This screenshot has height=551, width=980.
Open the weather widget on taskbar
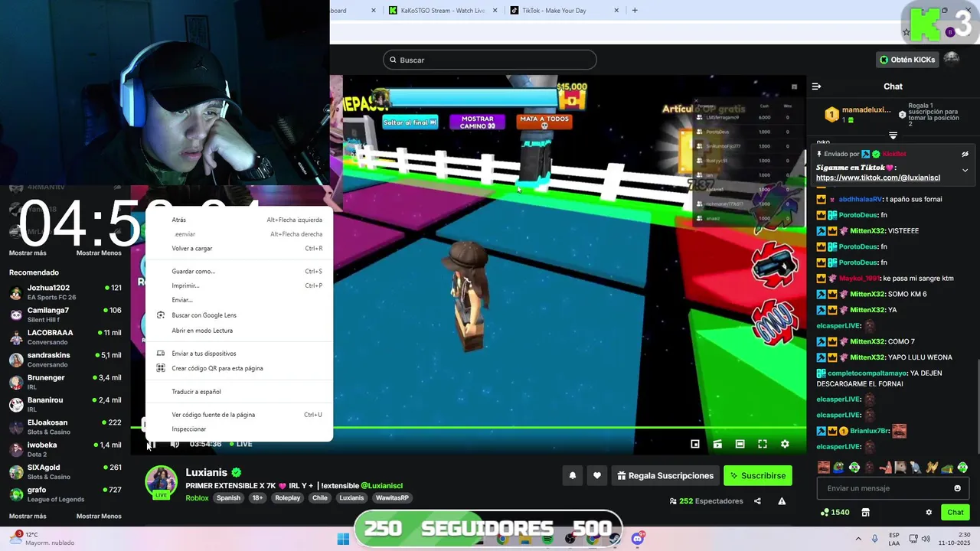click(42, 539)
